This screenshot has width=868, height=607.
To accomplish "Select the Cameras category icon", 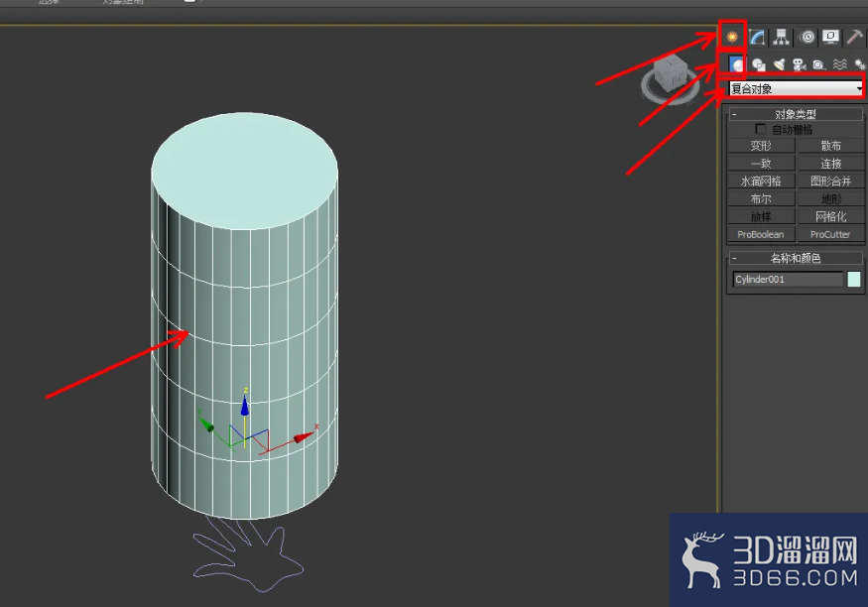I will 799,64.
